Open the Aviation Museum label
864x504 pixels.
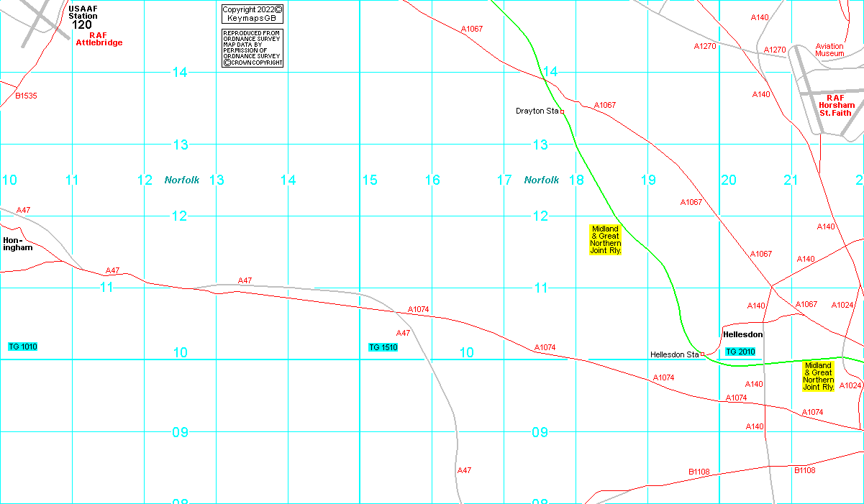coord(829,50)
